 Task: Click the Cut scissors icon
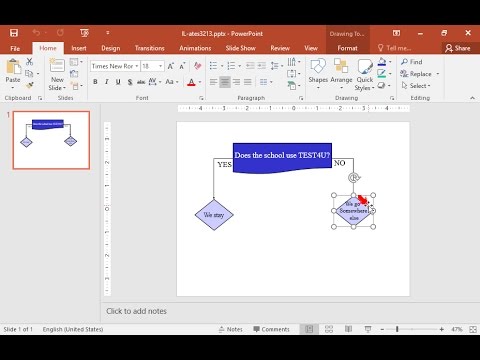(x=30, y=61)
